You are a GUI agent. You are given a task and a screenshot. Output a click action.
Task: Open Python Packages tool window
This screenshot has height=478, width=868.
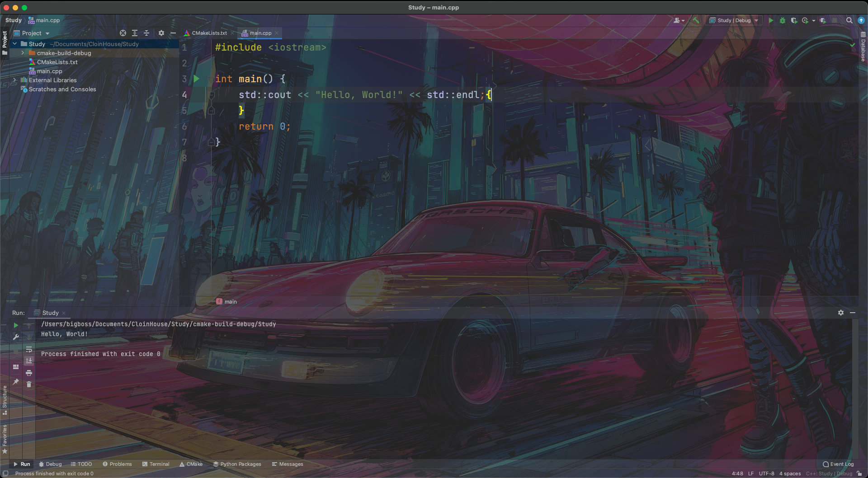pos(237,464)
